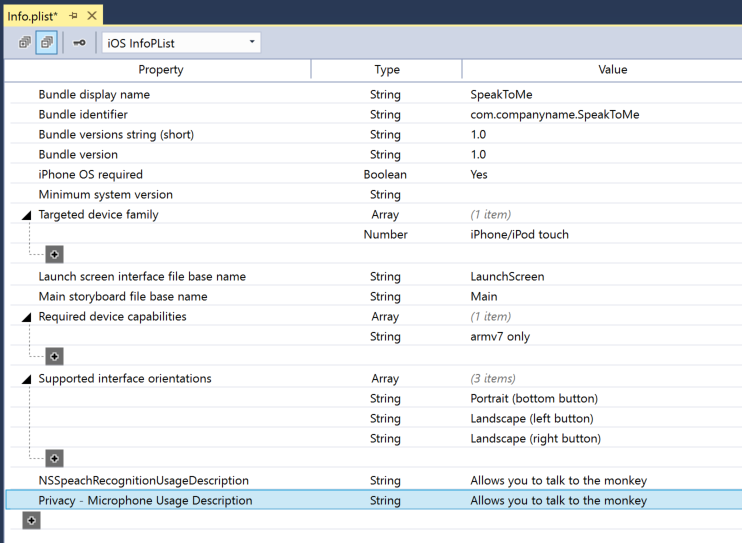The height and width of the screenshot is (543, 742).
Task: Add new property at bottom of list
Action: 32,521
